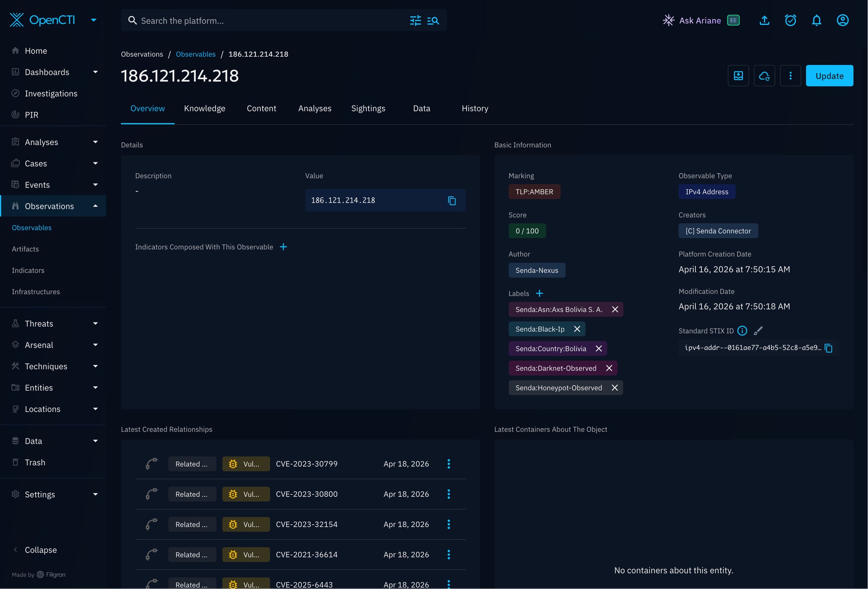Collapse the Observations sidebar section
Viewport: 868px width, 589px height.
click(x=95, y=206)
